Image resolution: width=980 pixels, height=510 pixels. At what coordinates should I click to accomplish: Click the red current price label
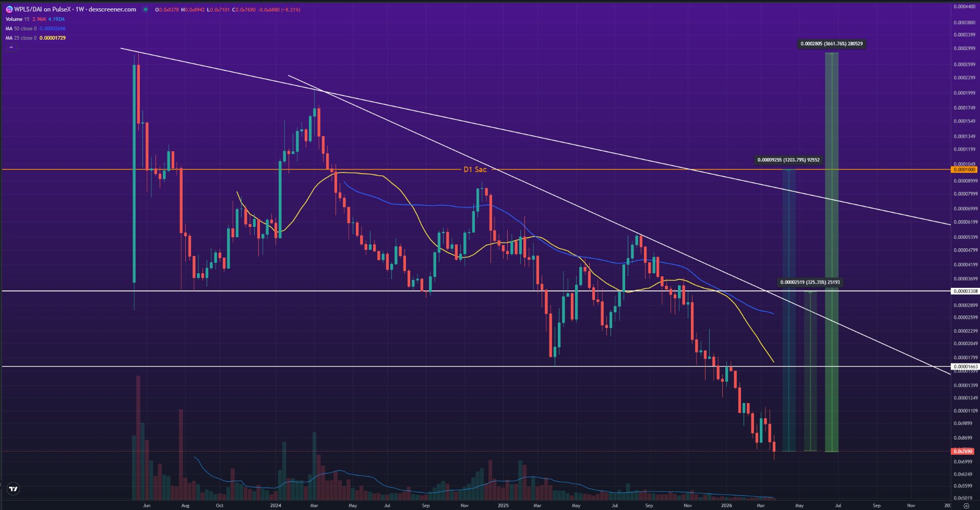(963, 451)
